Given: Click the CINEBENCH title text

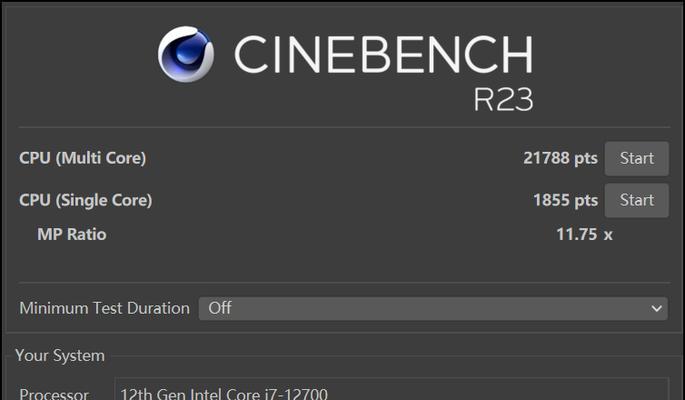Looking at the screenshot, I should pos(384,54).
